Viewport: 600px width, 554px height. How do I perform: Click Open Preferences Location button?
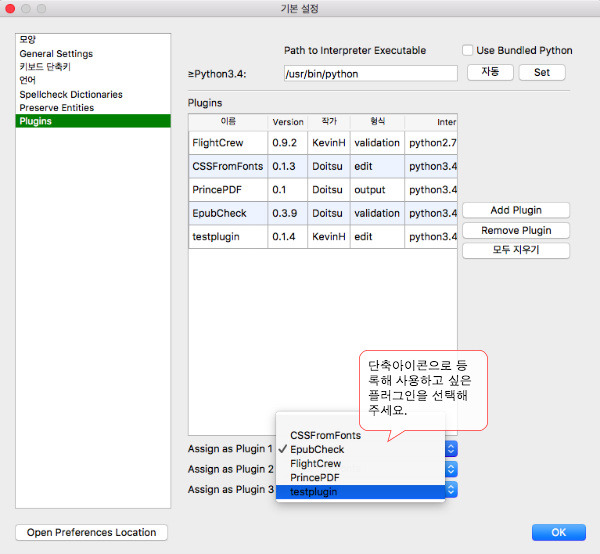[91, 532]
